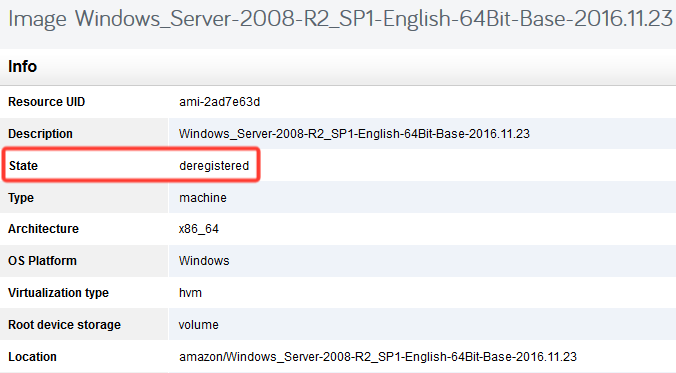Viewport: 676px width, 373px height.
Task: Click the Info section header
Action: coord(22,66)
